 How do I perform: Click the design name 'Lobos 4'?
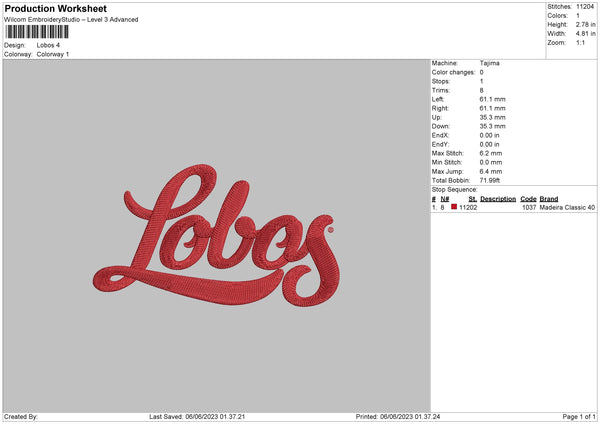48,45
